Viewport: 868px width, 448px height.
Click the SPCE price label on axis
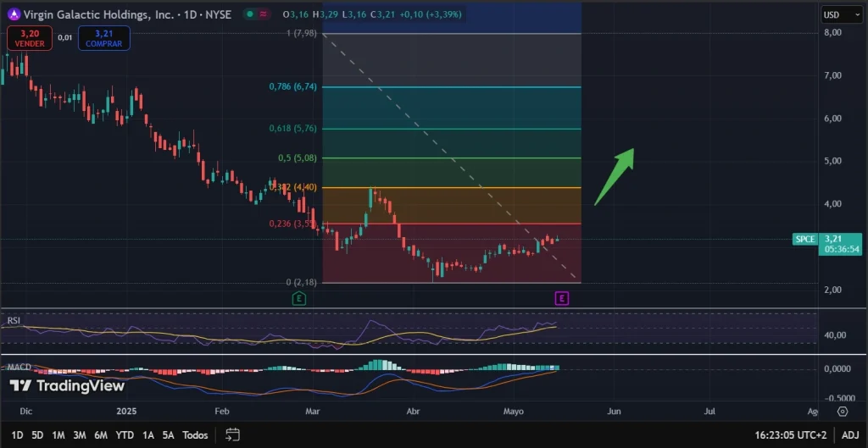coord(805,240)
